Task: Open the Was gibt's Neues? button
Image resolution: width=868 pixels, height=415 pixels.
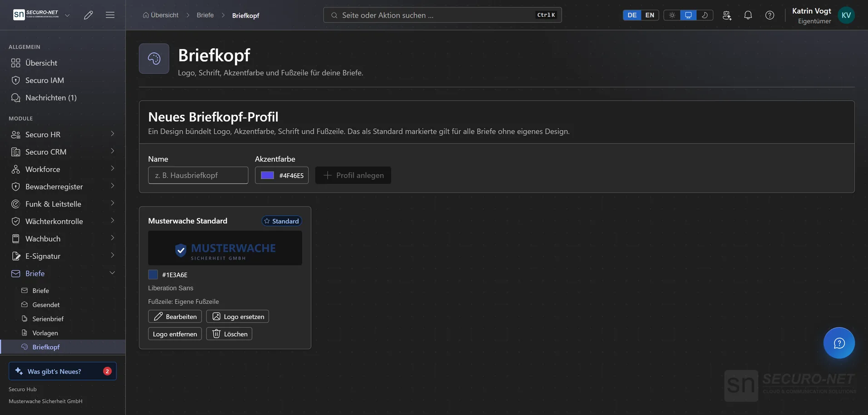Action: pos(63,371)
